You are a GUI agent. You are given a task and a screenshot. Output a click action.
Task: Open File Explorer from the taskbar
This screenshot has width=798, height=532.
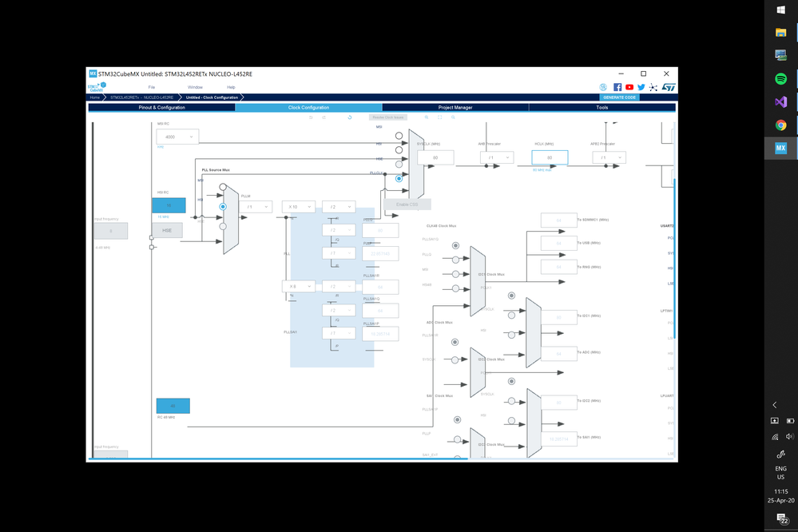click(780, 33)
